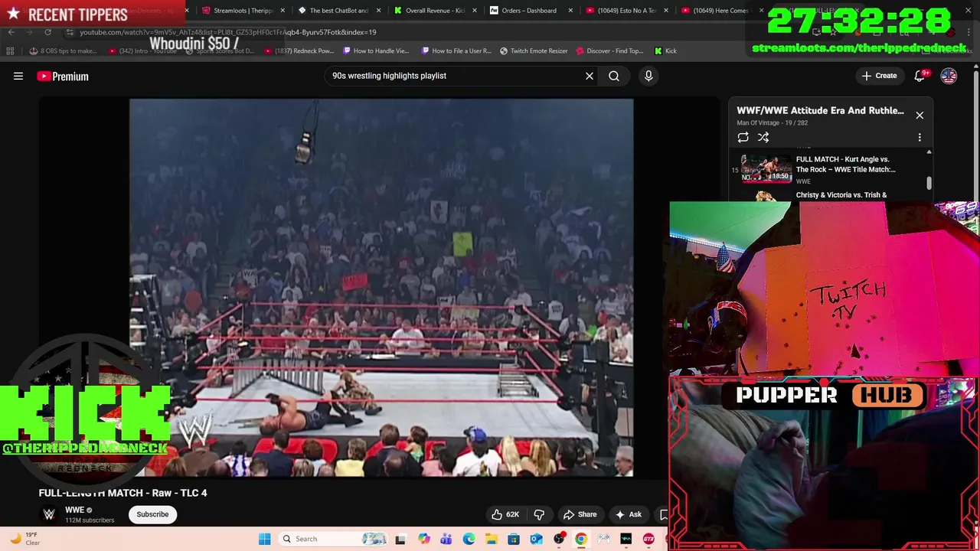Viewport: 980px width, 551px height.
Task: Open the Windows Start button
Action: click(x=264, y=539)
